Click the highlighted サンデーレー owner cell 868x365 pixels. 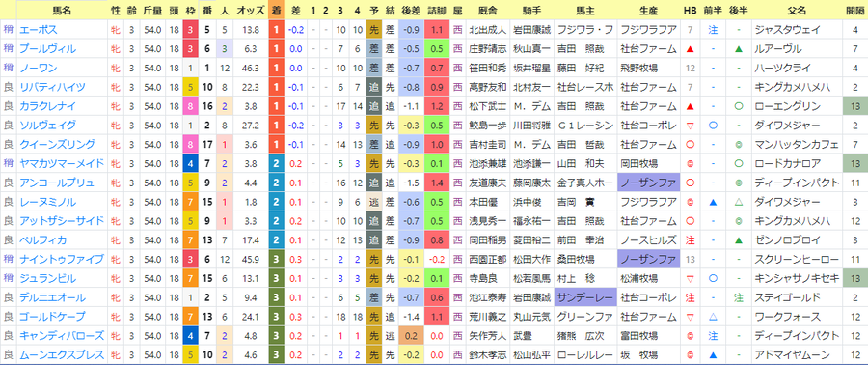tap(586, 297)
